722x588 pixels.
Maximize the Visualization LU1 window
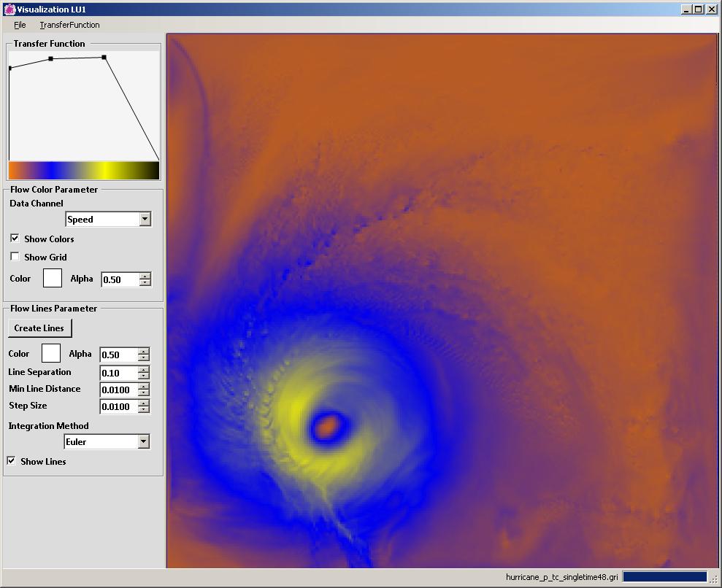699,9
